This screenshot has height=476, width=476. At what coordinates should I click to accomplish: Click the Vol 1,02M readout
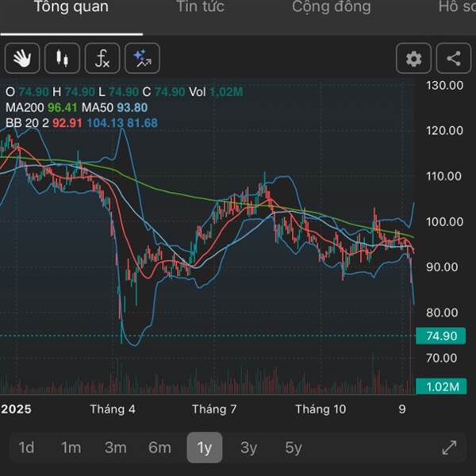pyautogui.click(x=216, y=92)
